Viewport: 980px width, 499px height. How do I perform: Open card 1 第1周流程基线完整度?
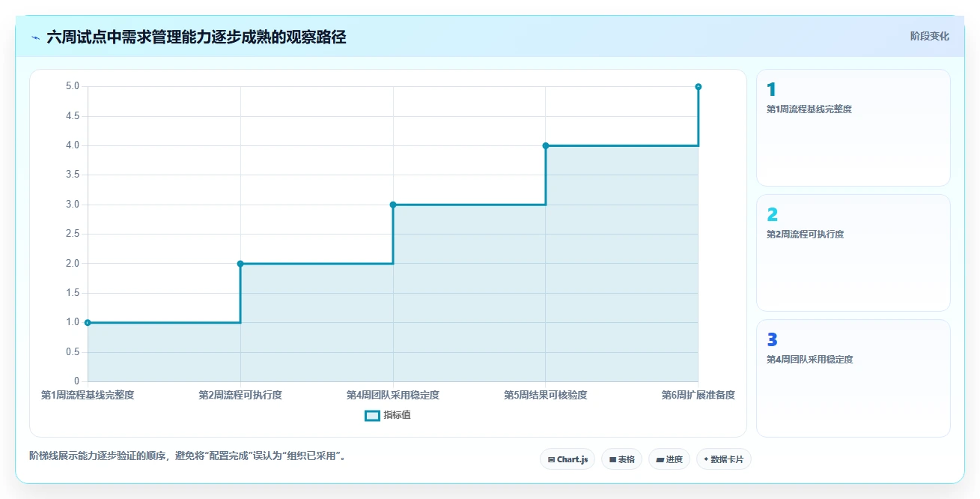[853, 127]
